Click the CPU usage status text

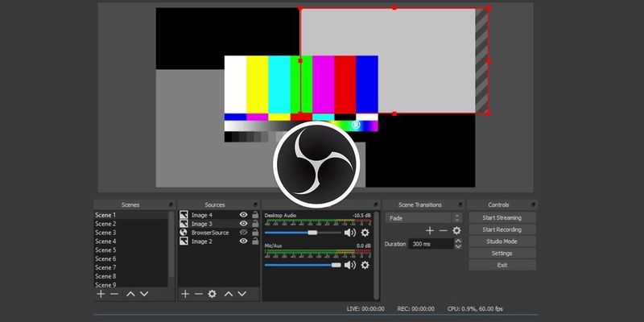pos(475,309)
